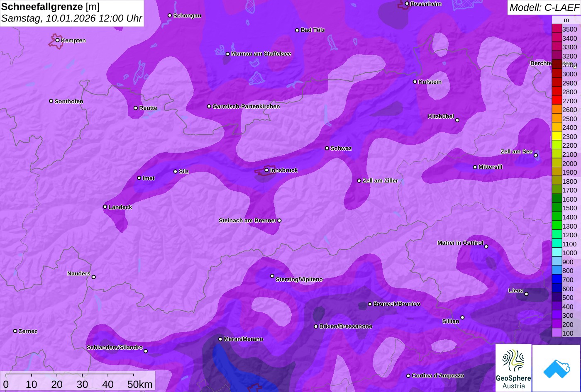Click the Steinach am Brenner label
581x392 pixels.
click(x=247, y=221)
